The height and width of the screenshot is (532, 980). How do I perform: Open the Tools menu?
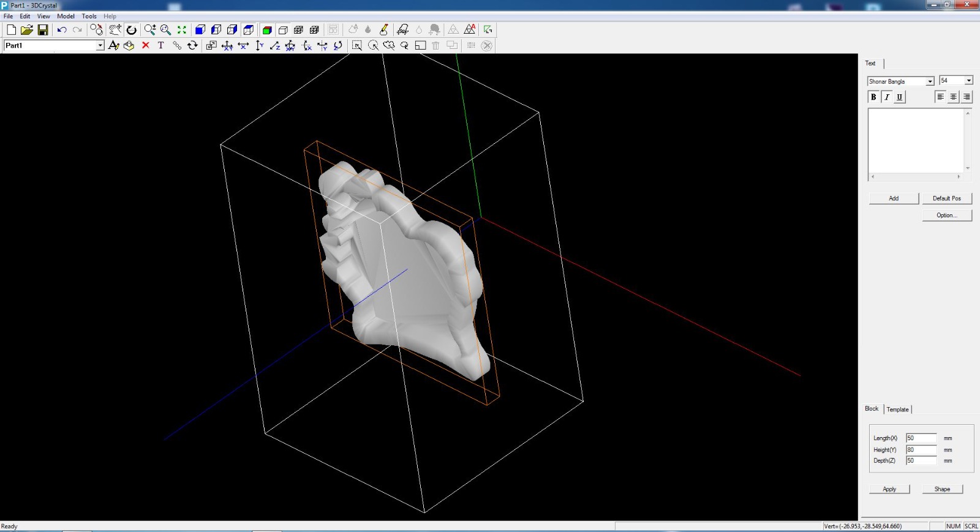pyautogui.click(x=89, y=17)
